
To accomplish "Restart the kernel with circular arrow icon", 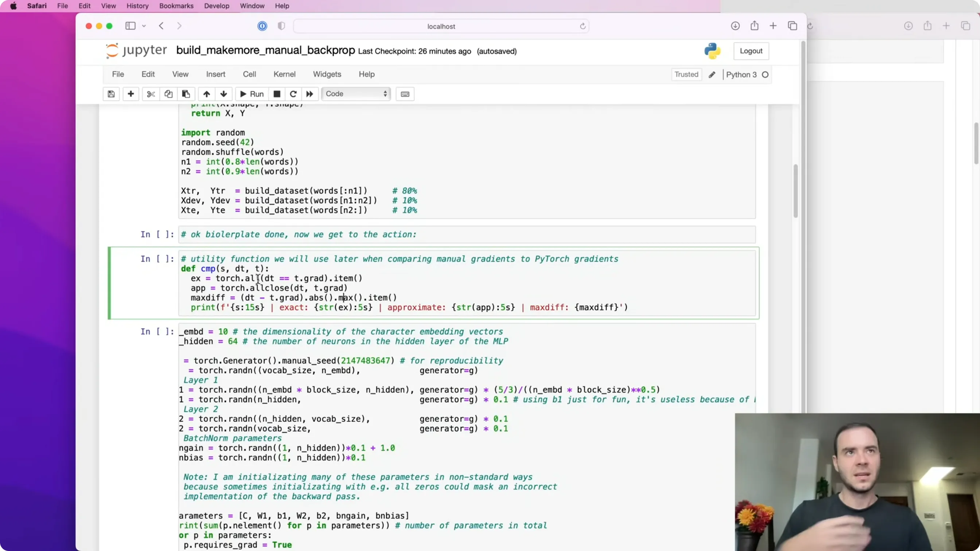I will pos(293,94).
